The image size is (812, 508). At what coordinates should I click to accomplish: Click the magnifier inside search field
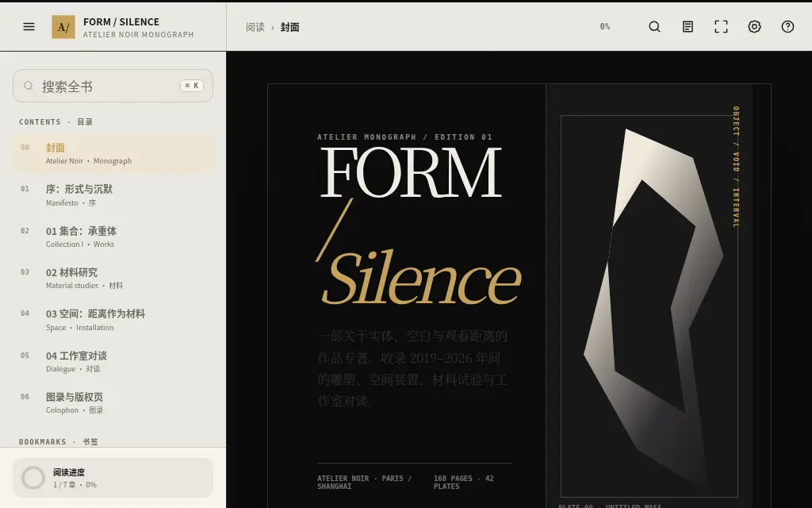pos(29,86)
